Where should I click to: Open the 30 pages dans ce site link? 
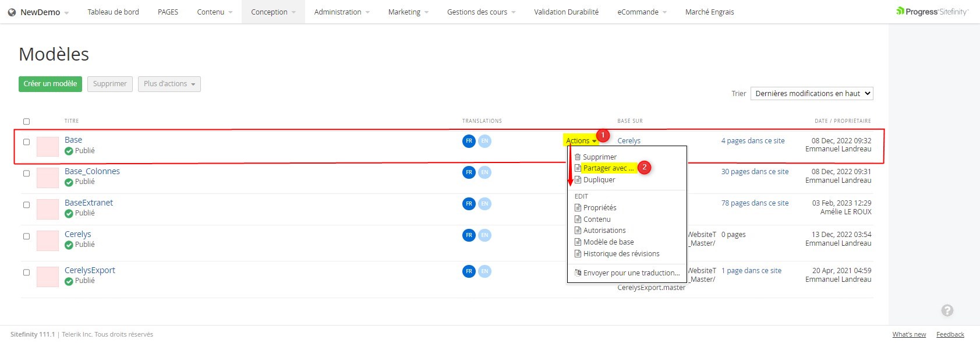coord(755,172)
